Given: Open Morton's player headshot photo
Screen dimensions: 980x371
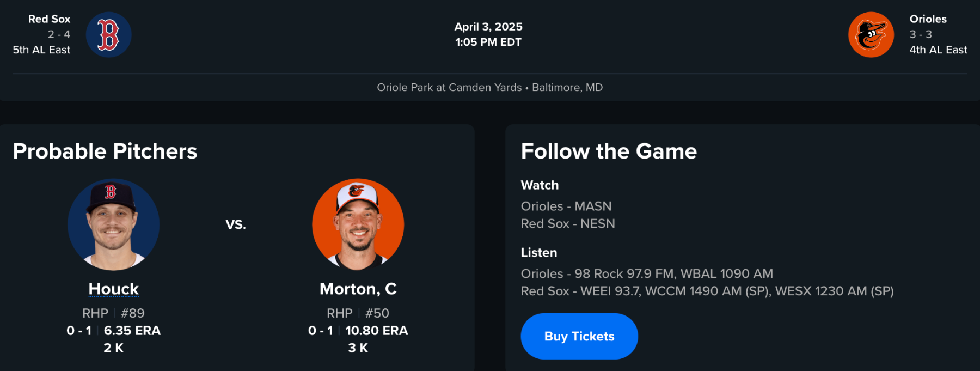Looking at the screenshot, I should click(x=358, y=224).
